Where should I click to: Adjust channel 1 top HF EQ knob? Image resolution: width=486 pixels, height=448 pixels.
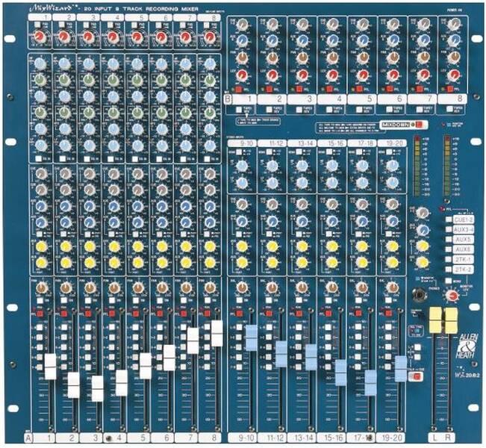tap(40, 64)
